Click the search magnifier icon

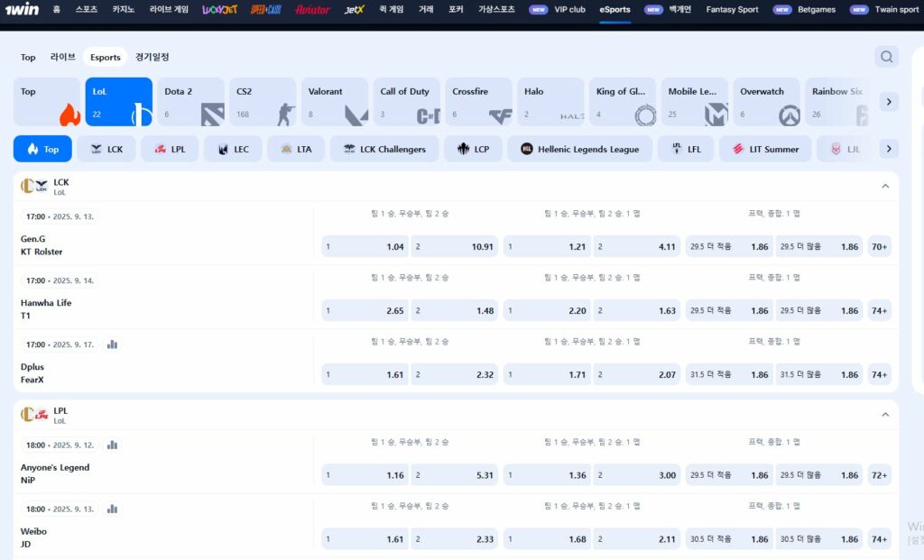click(886, 57)
